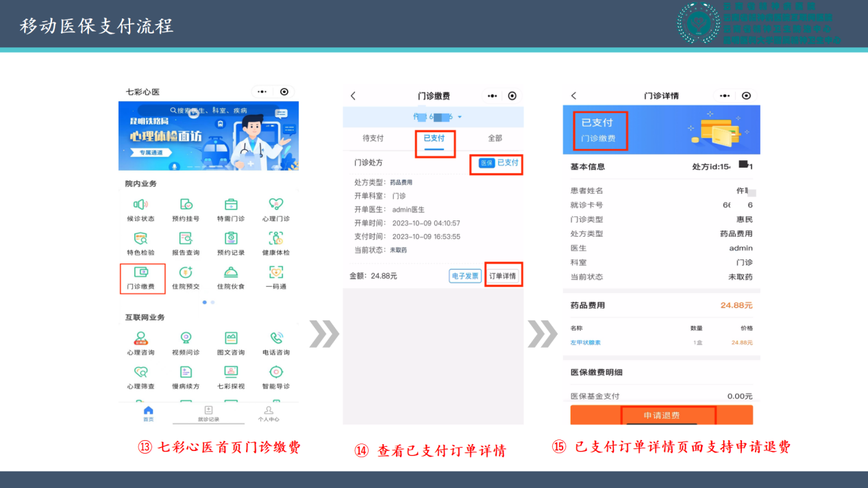Go back from the 门诊缴费 page
Screen dimensions: 868x488
354,97
